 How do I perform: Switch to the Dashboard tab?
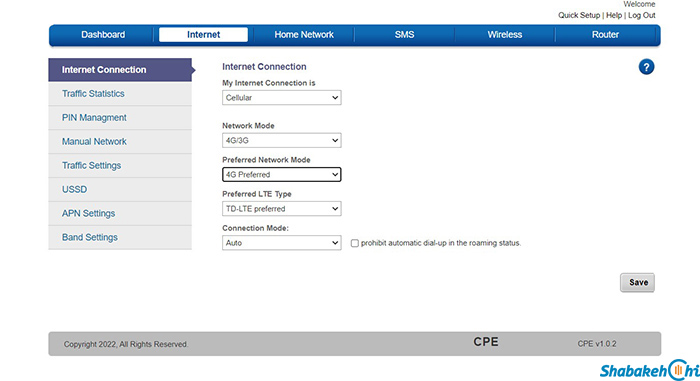103,35
